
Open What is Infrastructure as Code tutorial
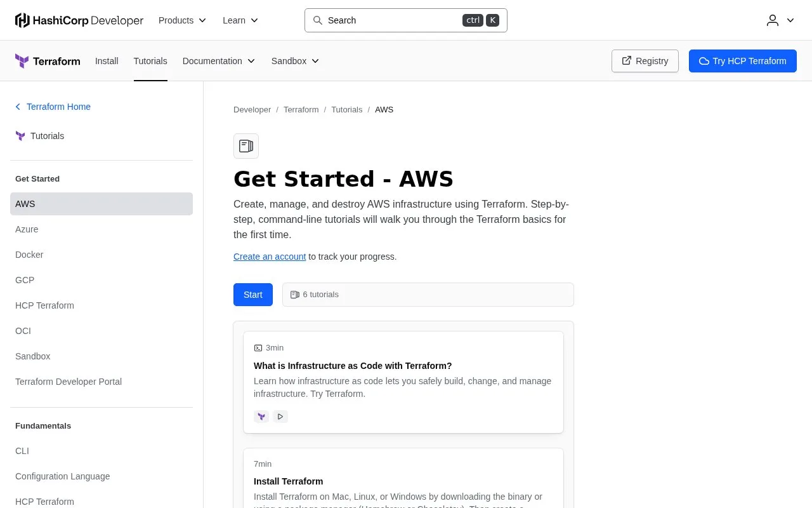[x=403, y=382]
